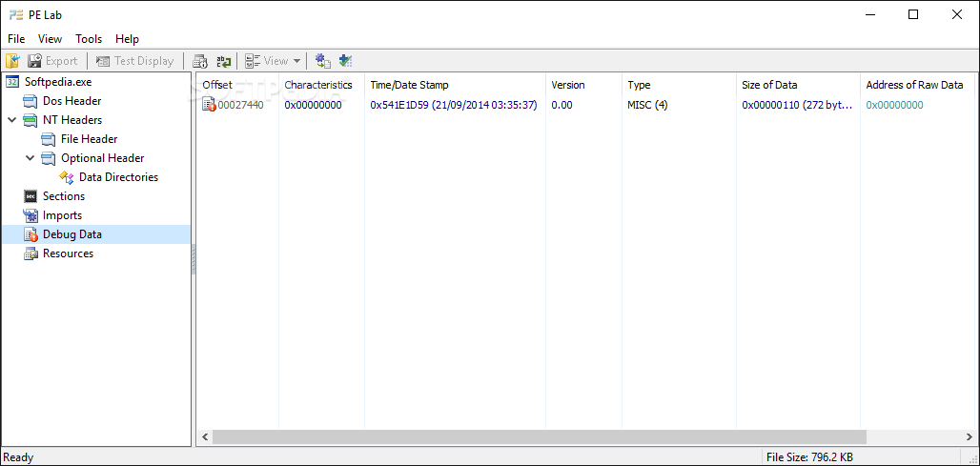Viewport: 980px width, 466px height.
Task: Click the Version column header
Action: tap(583, 85)
